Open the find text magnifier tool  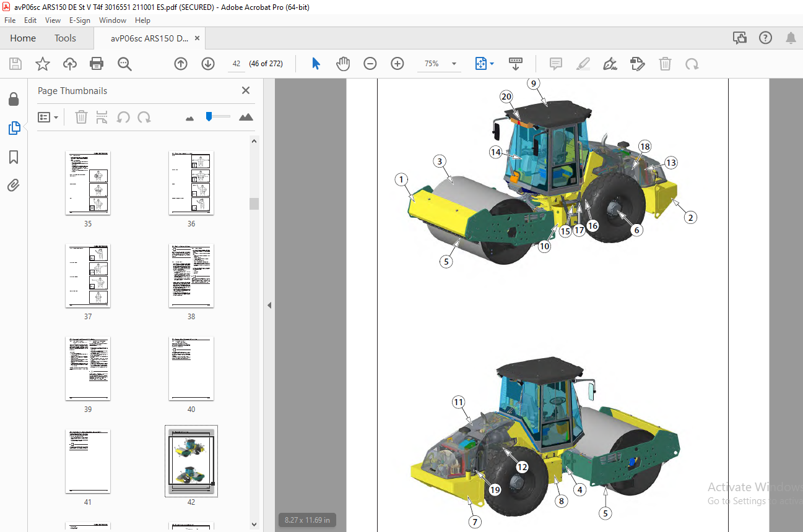pyautogui.click(x=124, y=64)
